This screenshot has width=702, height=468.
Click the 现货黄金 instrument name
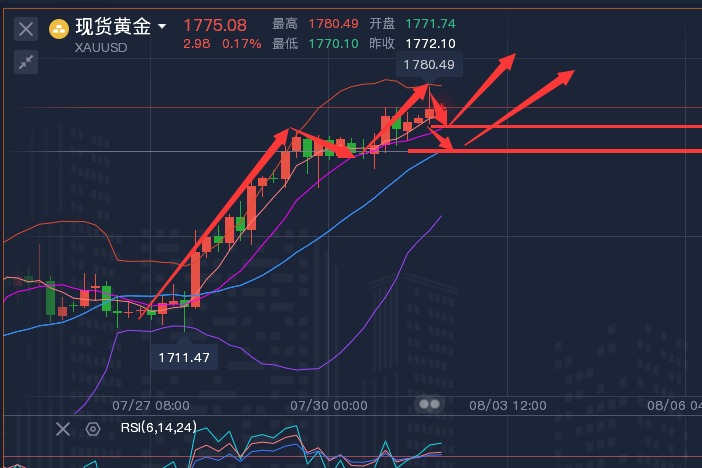click(x=113, y=27)
